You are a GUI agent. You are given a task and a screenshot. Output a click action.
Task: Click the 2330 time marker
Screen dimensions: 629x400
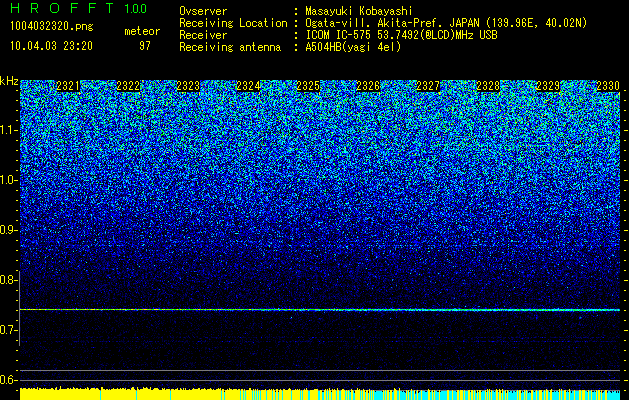click(608, 86)
